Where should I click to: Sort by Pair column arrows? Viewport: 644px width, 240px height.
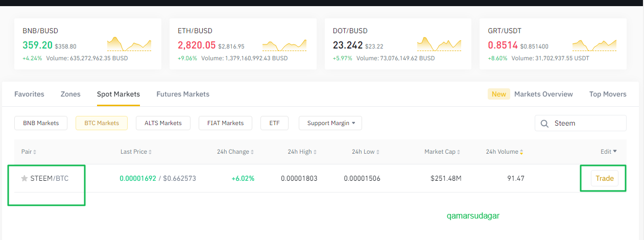pos(35,152)
